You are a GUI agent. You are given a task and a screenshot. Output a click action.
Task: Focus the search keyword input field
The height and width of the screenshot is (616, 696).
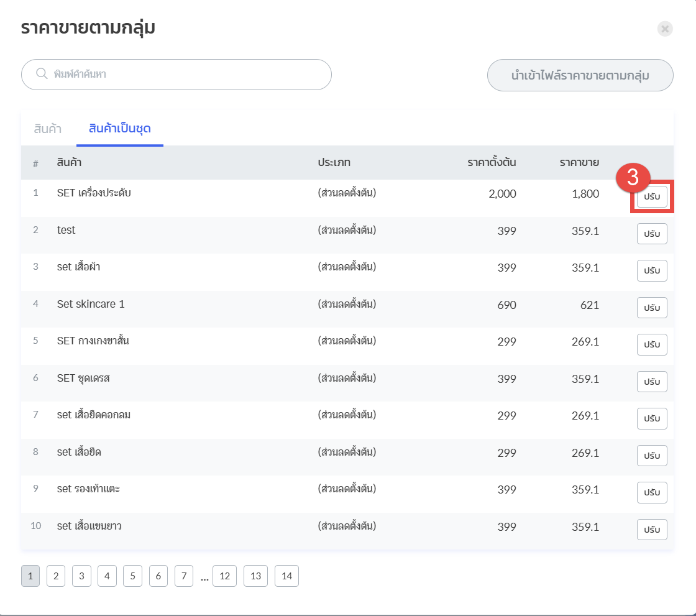(x=186, y=75)
